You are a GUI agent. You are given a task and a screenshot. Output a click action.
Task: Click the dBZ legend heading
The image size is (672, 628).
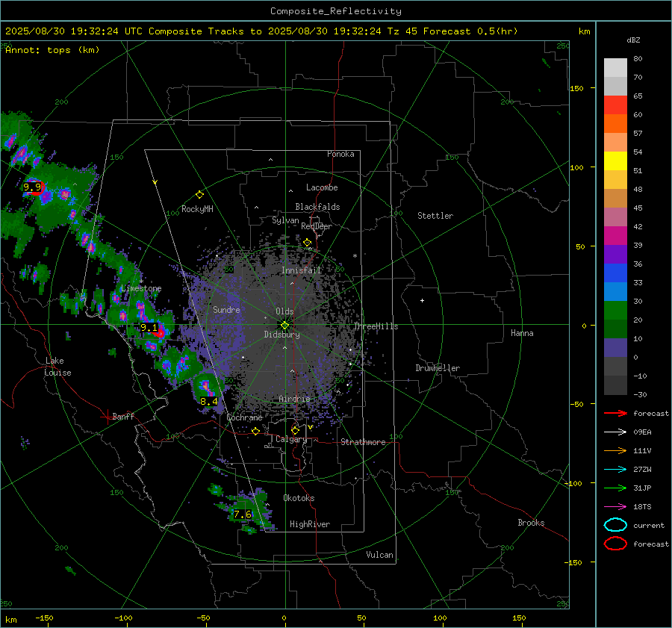tap(633, 40)
